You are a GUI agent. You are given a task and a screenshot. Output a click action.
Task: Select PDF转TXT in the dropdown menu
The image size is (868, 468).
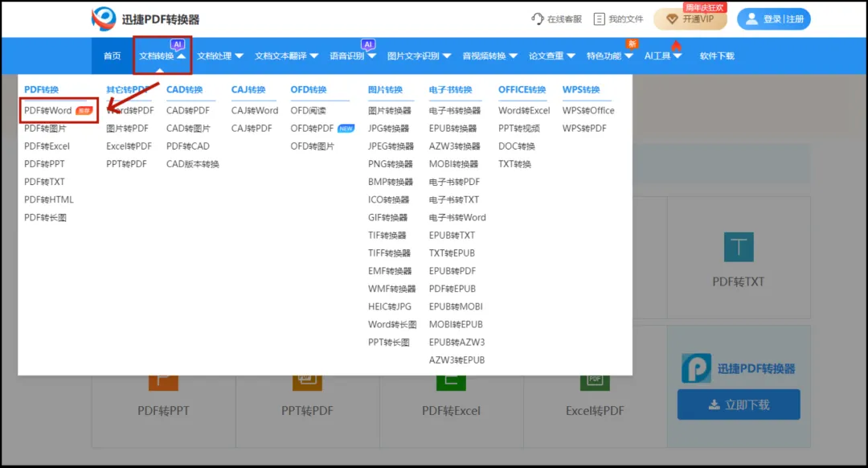pos(44,182)
